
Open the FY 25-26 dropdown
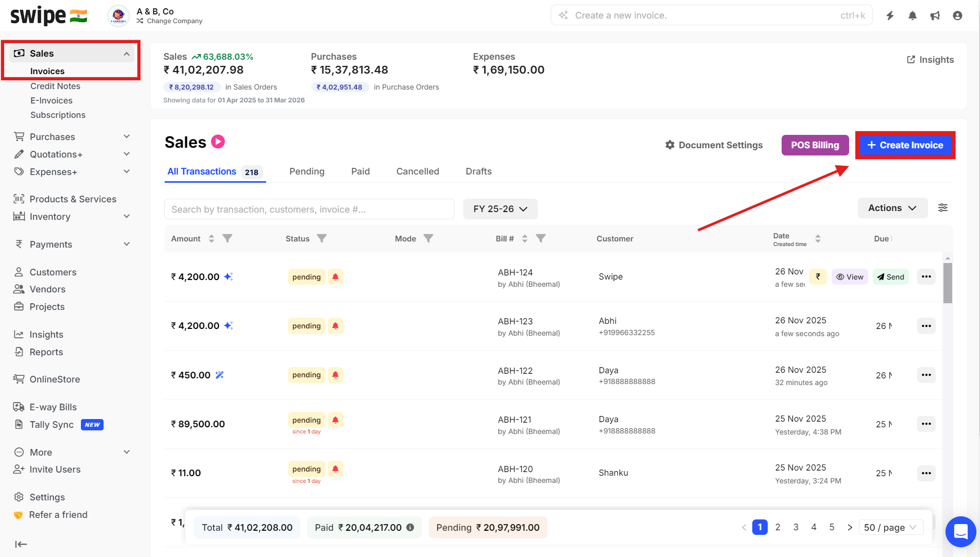pos(500,209)
